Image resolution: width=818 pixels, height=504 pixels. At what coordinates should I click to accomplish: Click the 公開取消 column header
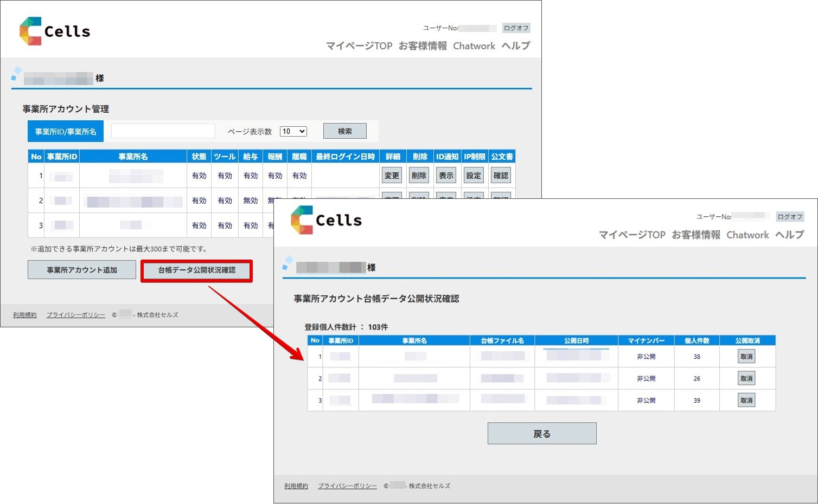point(747,341)
